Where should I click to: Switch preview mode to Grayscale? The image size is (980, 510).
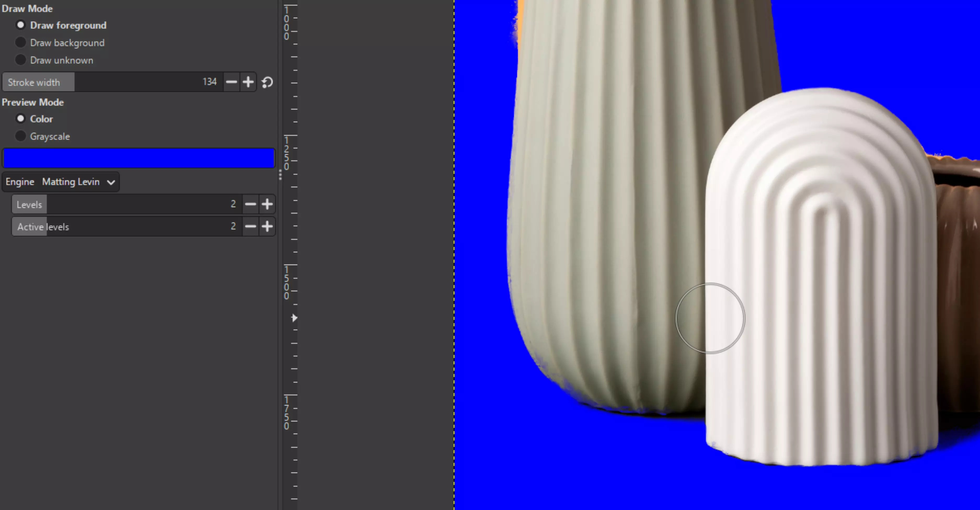(x=21, y=136)
